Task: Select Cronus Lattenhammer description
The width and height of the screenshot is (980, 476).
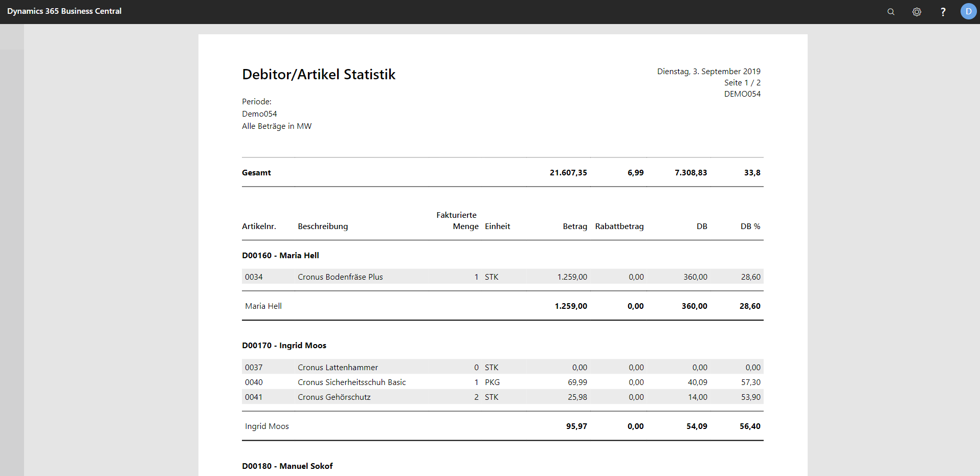Action: click(338, 368)
